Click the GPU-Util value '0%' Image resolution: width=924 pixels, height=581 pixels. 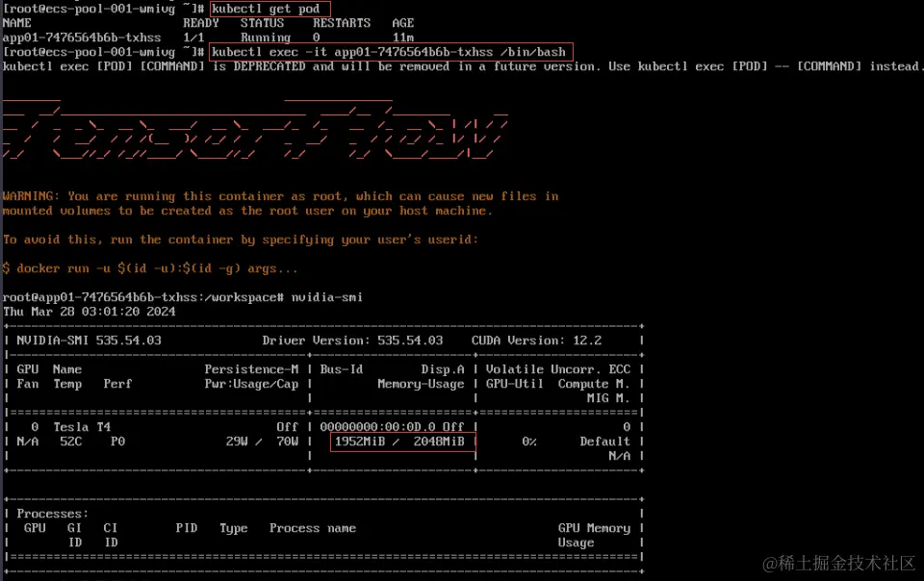[x=529, y=442]
